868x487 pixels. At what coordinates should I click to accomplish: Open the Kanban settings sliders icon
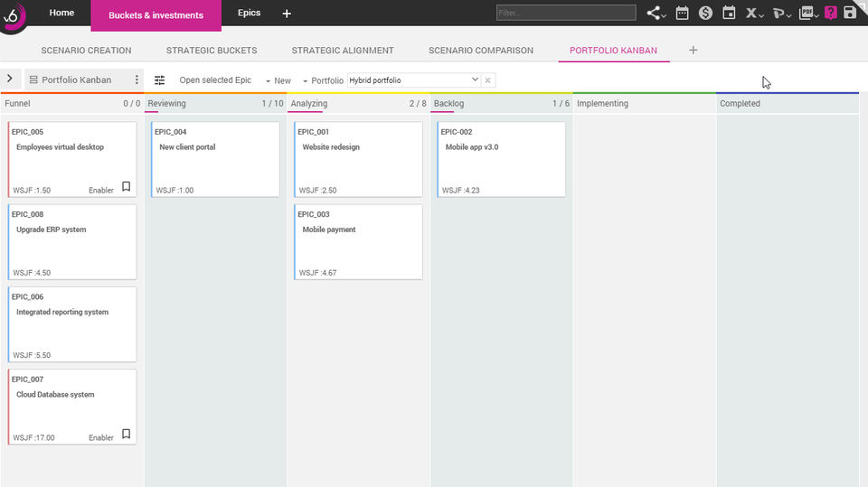tap(159, 80)
